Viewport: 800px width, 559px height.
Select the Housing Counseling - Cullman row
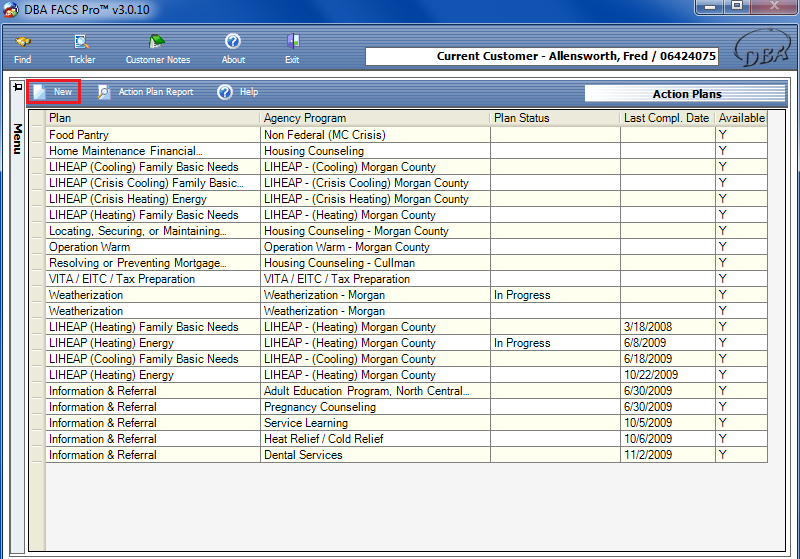click(x=374, y=263)
